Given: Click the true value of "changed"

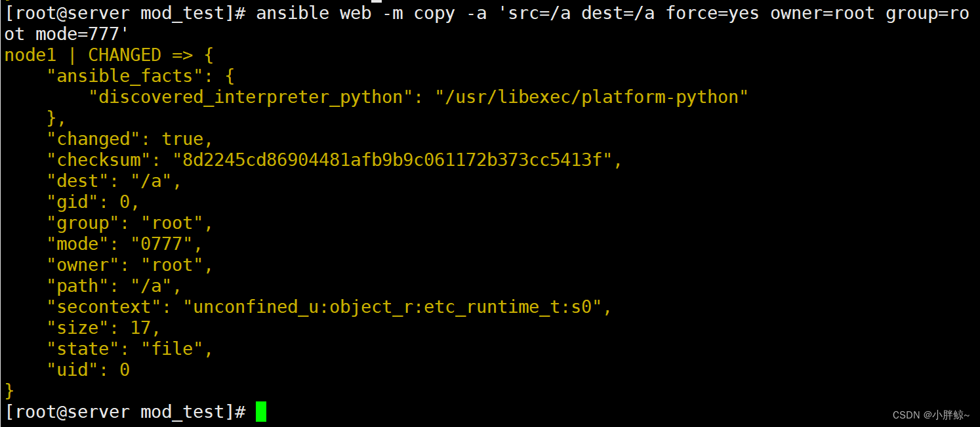Looking at the screenshot, I should coord(183,139).
